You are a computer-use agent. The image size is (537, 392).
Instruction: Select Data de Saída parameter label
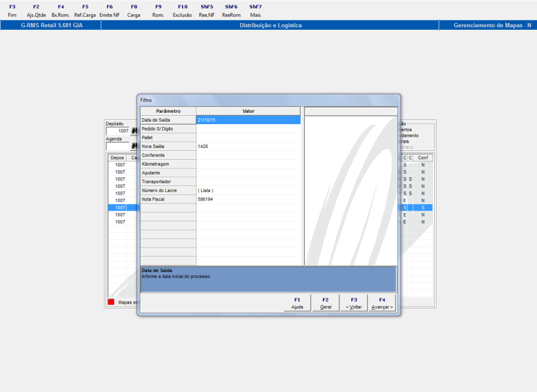pyautogui.click(x=168, y=120)
